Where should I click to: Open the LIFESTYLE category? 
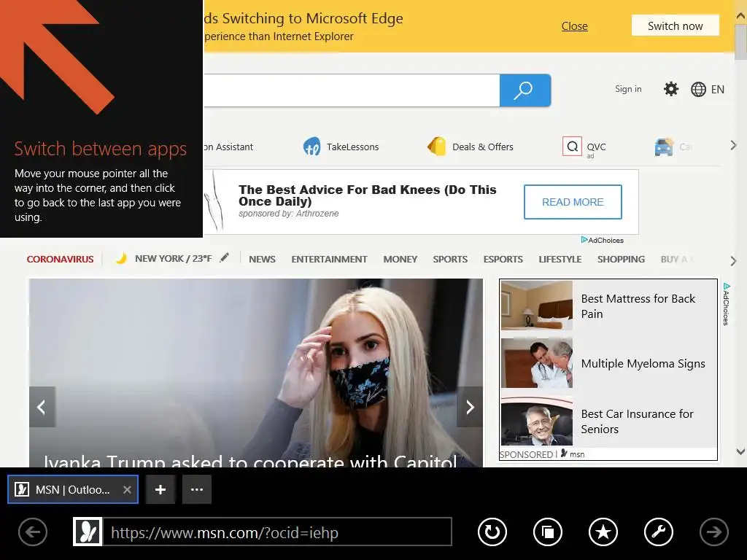[x=560, y=259]
